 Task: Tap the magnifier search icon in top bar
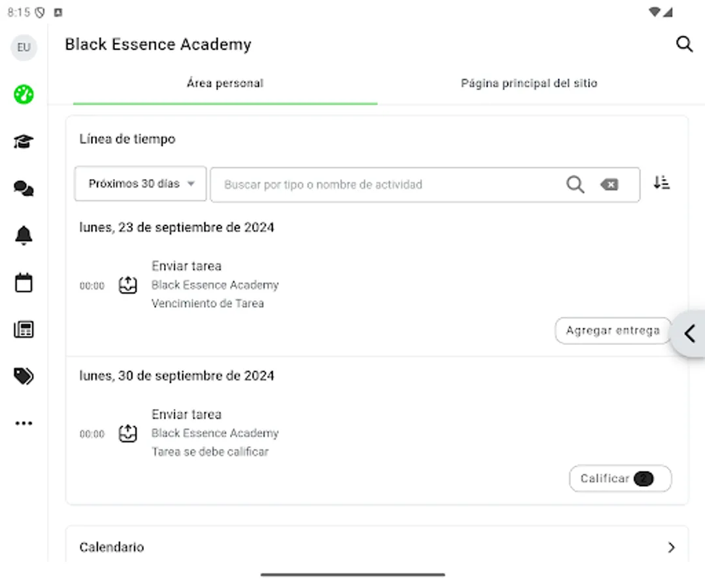[684, 44]
